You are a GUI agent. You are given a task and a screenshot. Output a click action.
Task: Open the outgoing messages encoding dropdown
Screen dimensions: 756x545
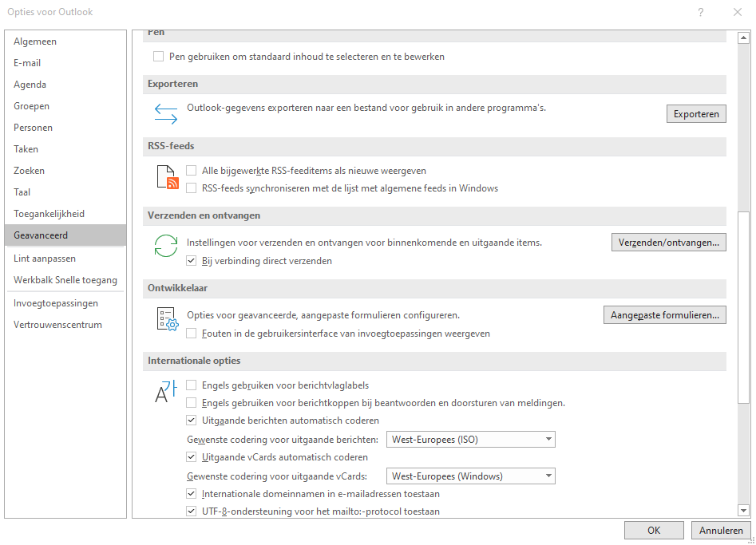click(471, 440)
